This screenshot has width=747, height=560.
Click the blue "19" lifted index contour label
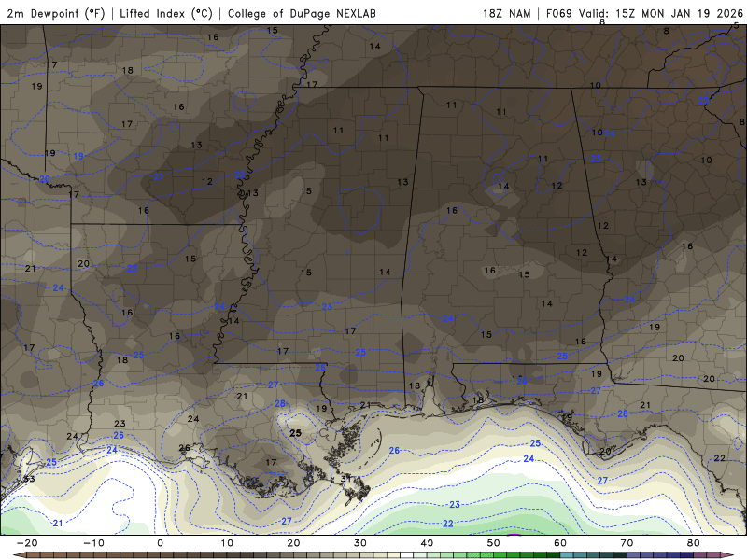coord(78,156)
